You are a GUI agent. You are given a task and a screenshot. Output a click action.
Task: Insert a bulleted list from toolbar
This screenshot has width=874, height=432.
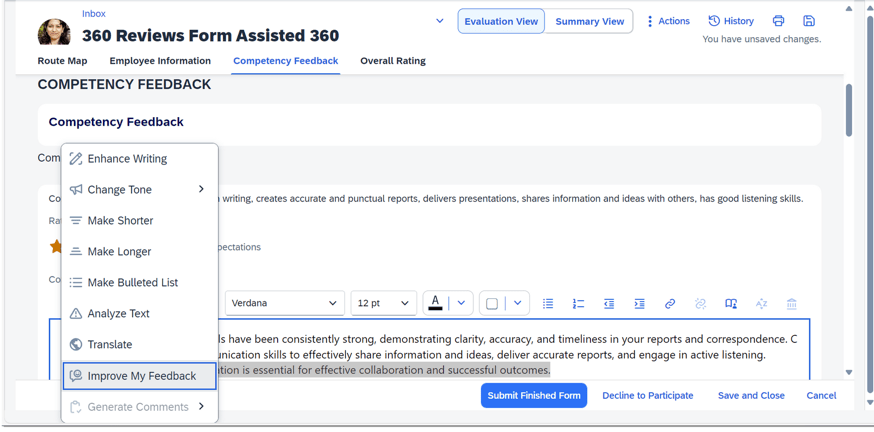[x=548, y=304]
